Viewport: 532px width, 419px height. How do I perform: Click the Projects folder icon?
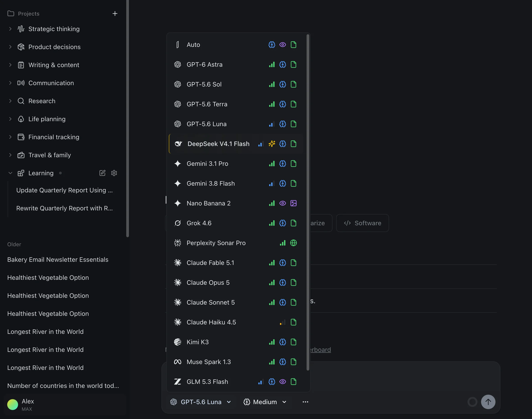[11, 14]
